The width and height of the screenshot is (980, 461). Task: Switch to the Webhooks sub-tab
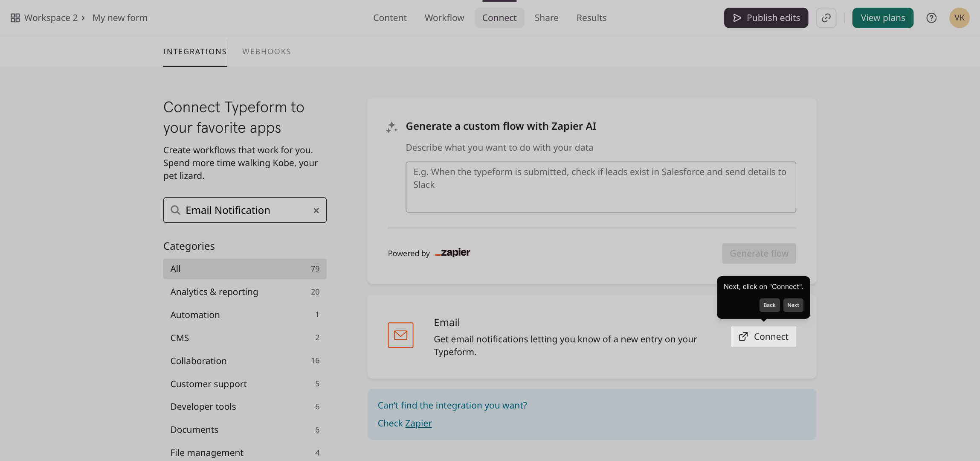coord(267,52)
